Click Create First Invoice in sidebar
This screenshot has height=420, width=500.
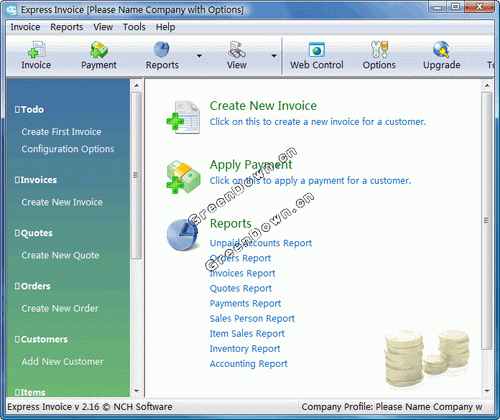(61, 132)
